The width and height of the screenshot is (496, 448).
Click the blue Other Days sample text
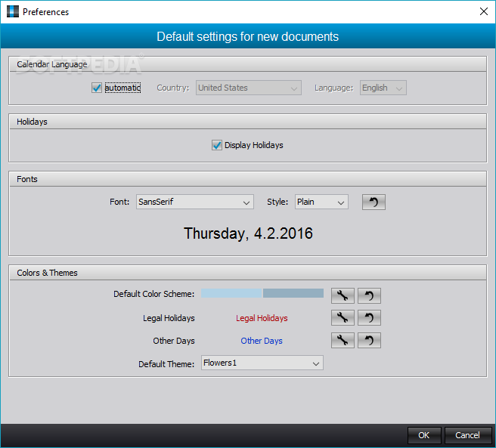tap(262, 341)
